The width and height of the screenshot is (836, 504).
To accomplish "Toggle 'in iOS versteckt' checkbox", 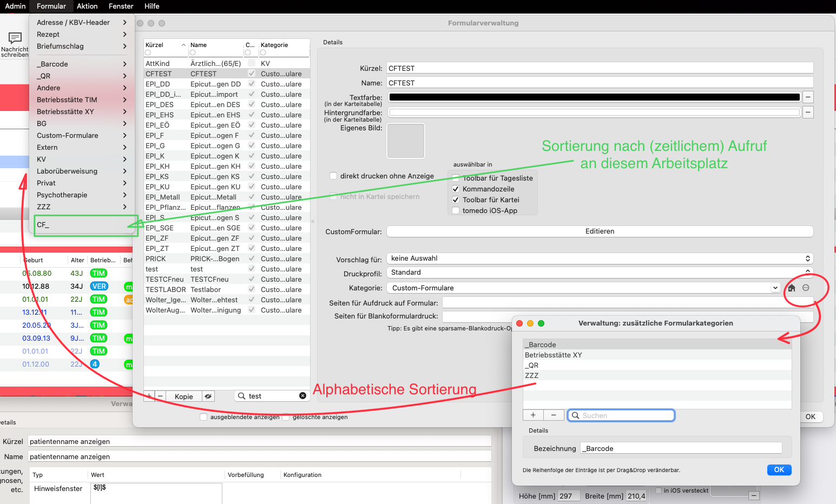I will pyautogui.click(x=659, y=490).
